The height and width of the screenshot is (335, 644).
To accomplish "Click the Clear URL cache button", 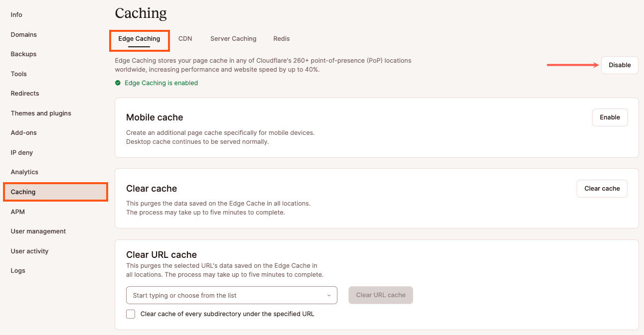I will click(x=380, y=295).
